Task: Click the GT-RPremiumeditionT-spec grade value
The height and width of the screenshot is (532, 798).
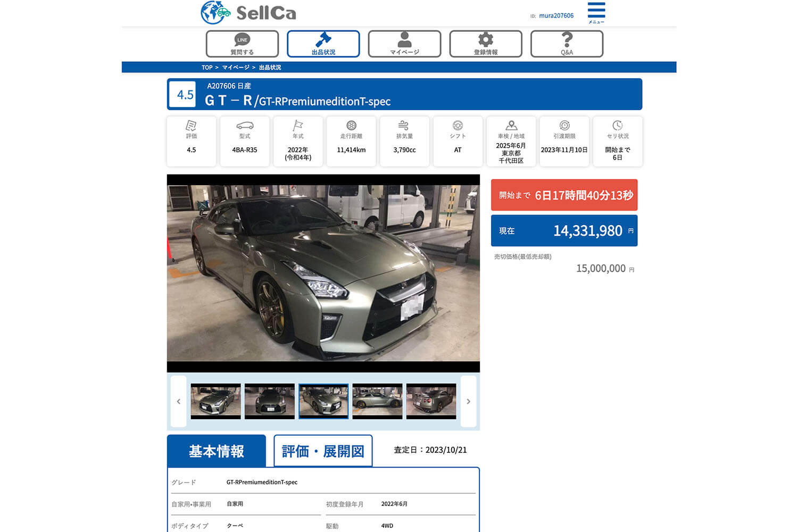Action: click(262, 482)
